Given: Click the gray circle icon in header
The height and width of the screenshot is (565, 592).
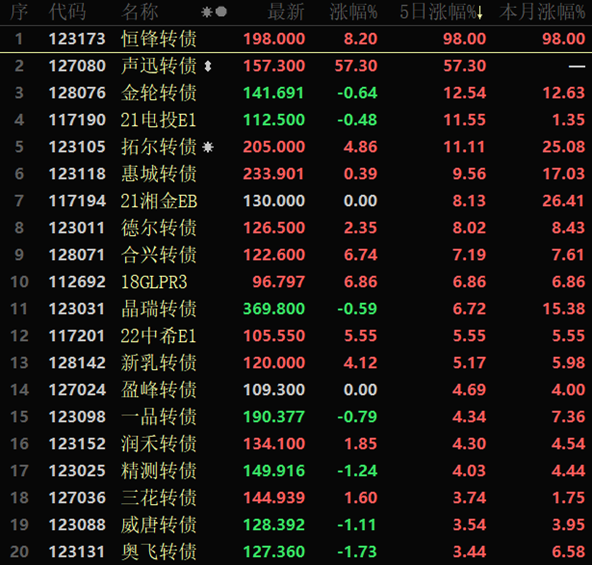Looking at the screenshot, I should 221,12.
